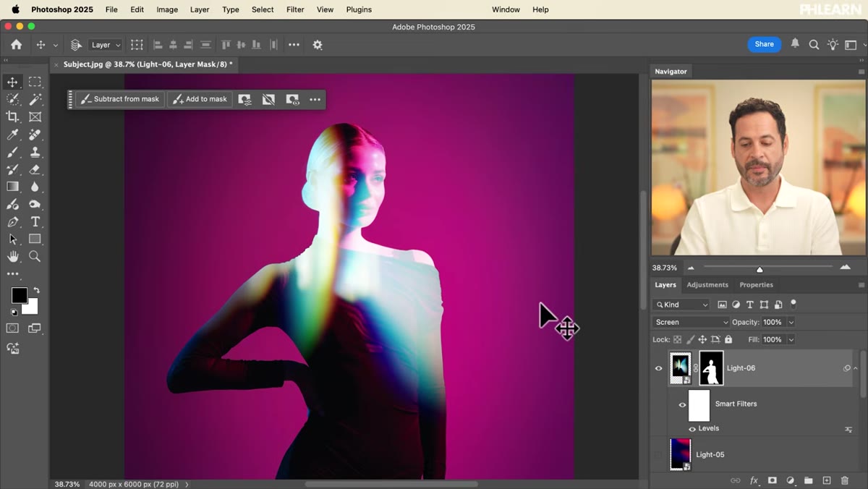This screenshot has width=868, height=489.
Task: Select the Rectangular Marquee tool
Action: coord(35,82)
